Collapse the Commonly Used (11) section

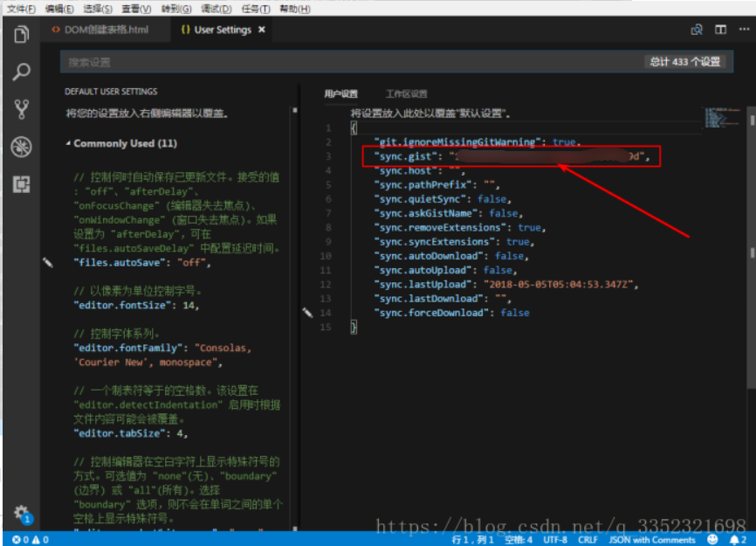[x=114, y=143]
